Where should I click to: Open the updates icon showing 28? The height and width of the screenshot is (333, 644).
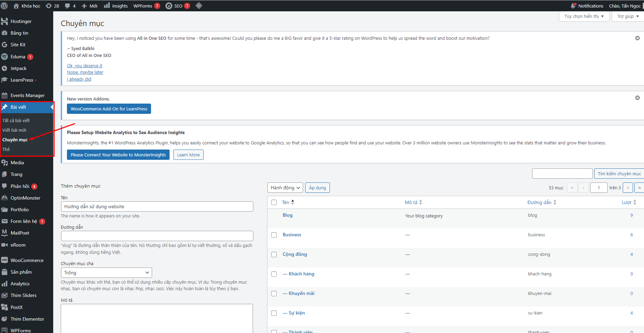pyautogui.click(x=52, y=6)
